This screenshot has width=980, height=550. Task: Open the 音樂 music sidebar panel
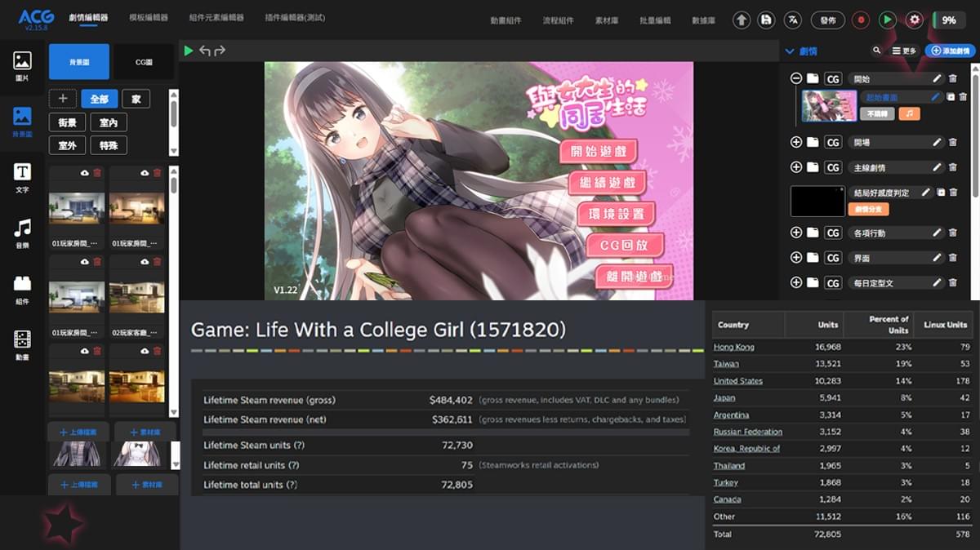click(22, 233)
